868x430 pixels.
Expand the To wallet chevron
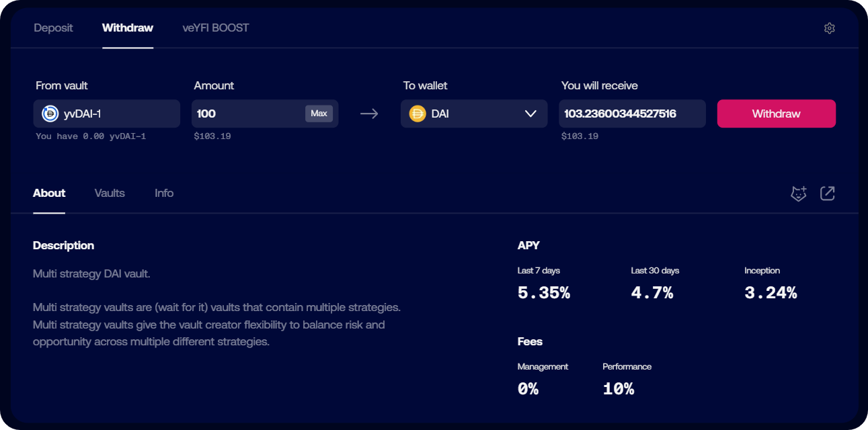pos(530,114)
